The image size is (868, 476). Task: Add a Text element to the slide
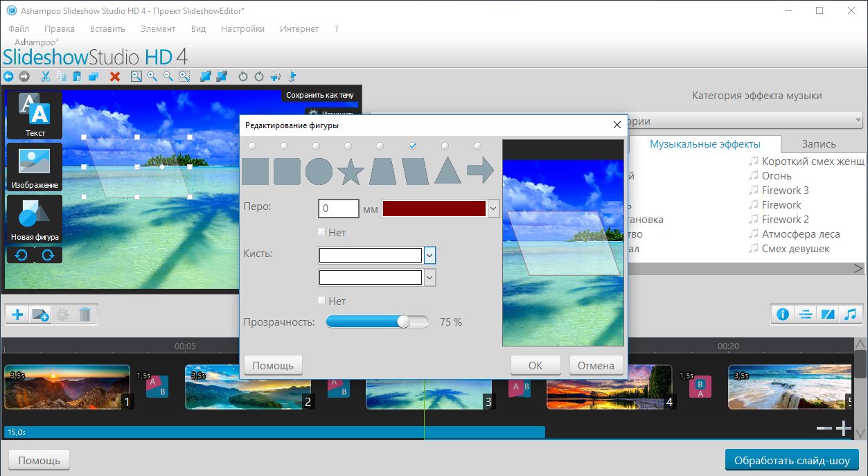coord(35,115)
